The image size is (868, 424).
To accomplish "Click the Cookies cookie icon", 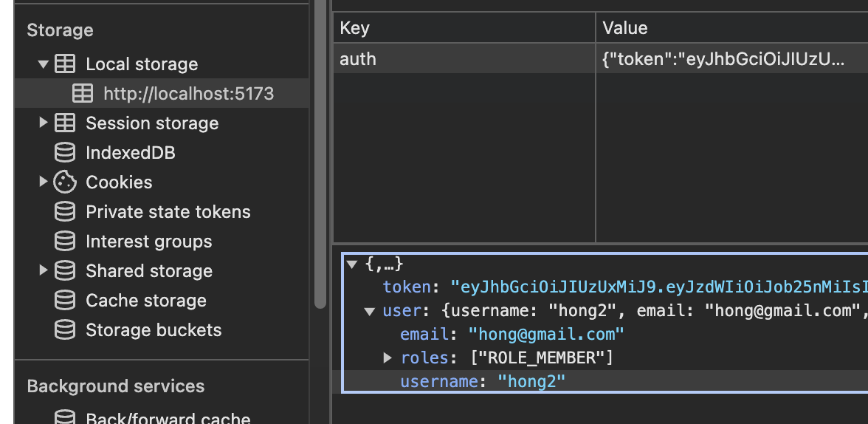I will (65, 182).
